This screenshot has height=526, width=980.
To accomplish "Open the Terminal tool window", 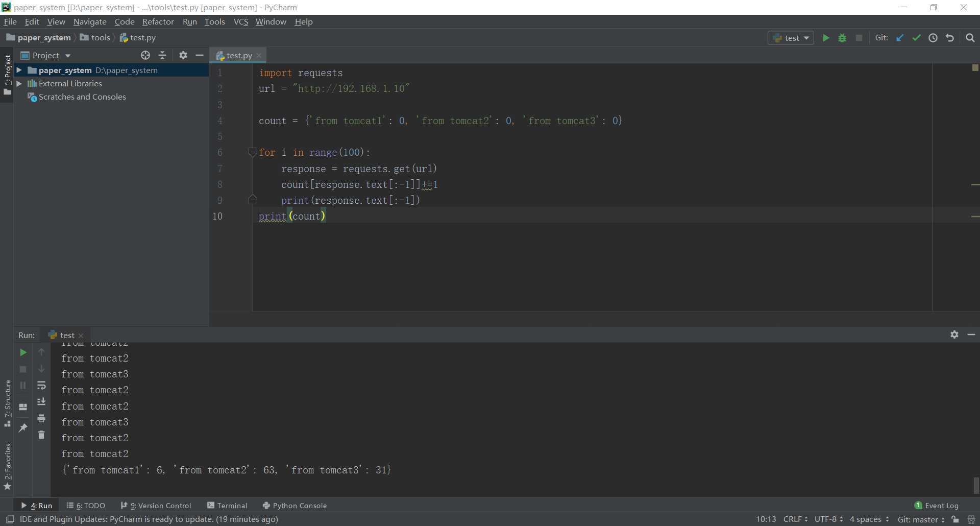I will point(227,506).
